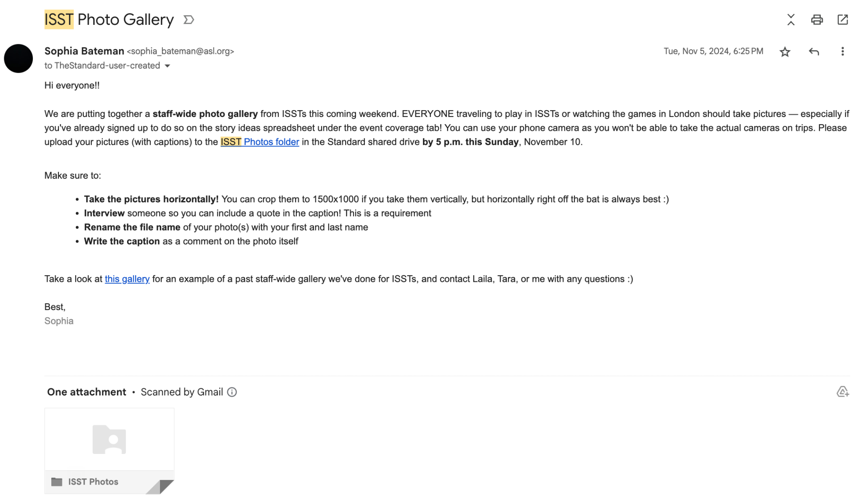Click the important label marker beside subject
Viewport: 862px width, 504px height.
(189, 20)
